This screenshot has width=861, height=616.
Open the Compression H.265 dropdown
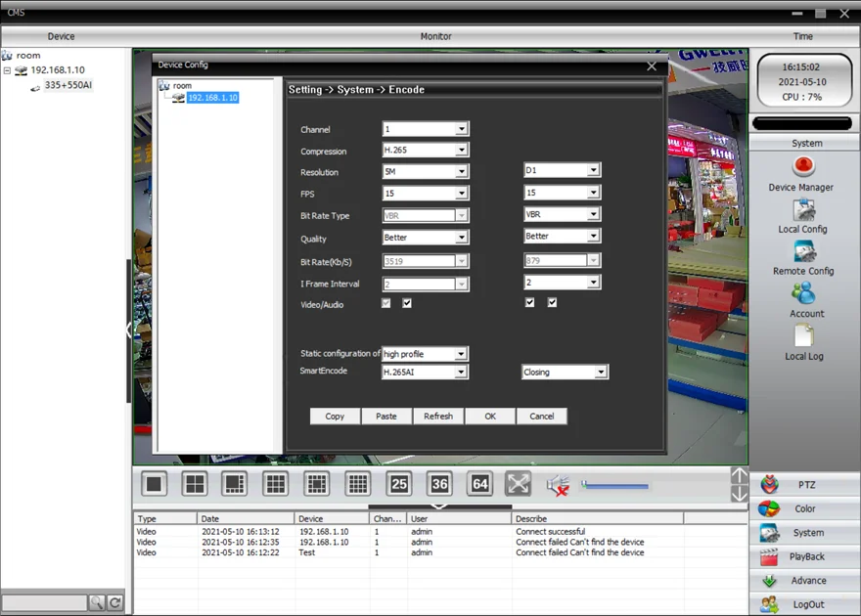point(426,151)
